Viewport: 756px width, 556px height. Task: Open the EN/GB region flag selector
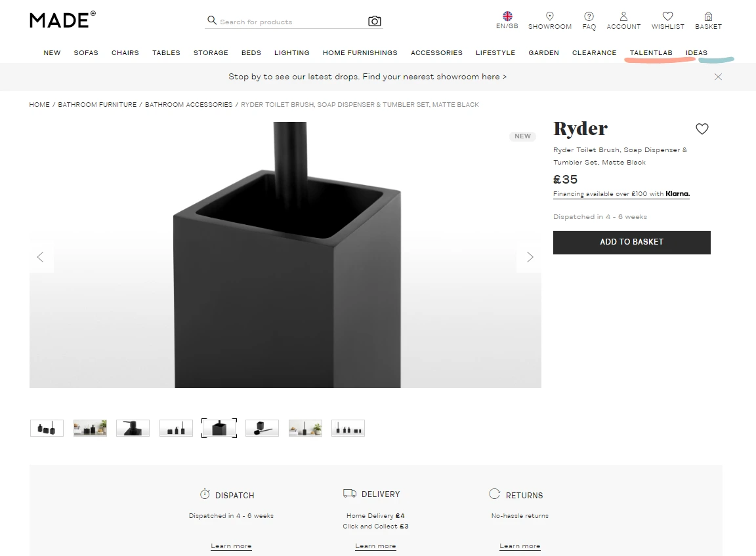pyautogui.click(x=507, y=16)
